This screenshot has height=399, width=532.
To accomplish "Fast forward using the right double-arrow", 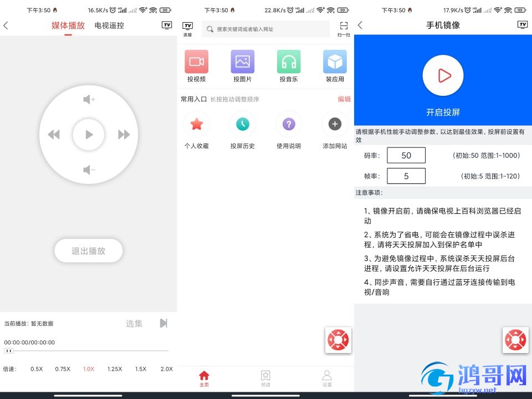I will [x=124, y=135].
